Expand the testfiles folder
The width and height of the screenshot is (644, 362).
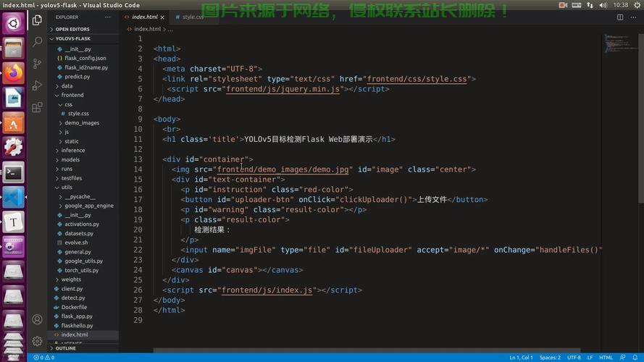[x=72, y=178]
